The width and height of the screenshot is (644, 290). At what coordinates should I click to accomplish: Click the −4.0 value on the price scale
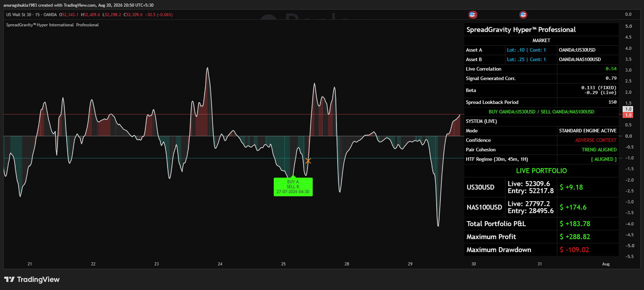tap(630, 224)
